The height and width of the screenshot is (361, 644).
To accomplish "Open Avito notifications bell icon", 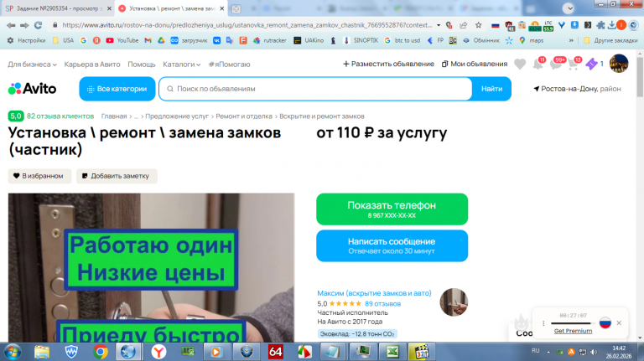I will (x=538, y=64).
